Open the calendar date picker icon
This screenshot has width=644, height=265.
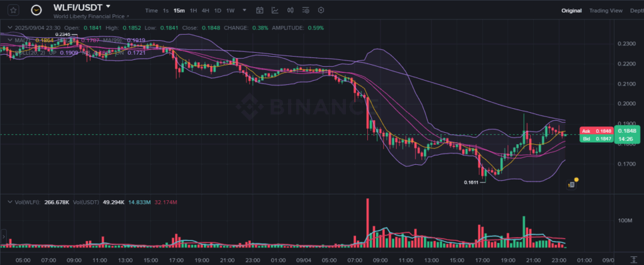260,11
